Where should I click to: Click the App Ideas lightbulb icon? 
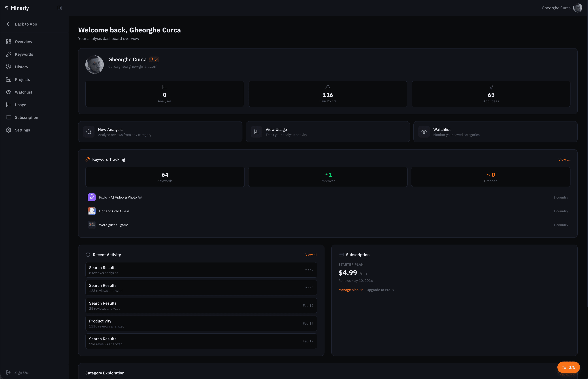point(491,87)
